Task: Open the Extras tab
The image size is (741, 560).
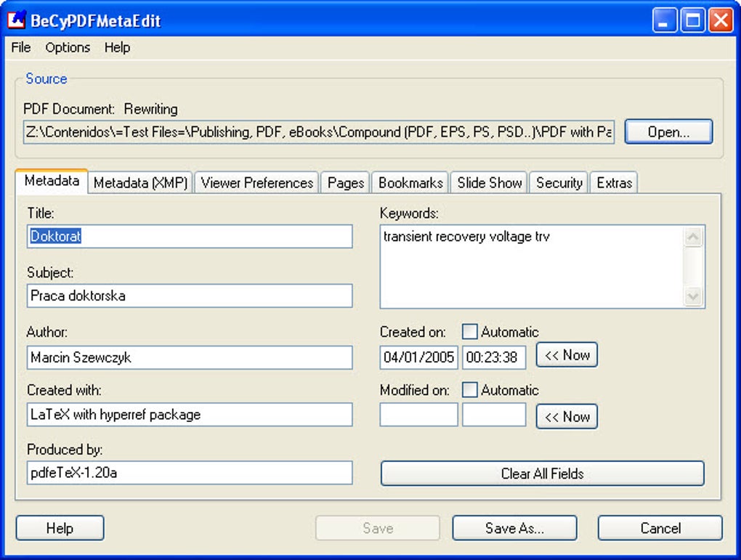Action: pyautogui.click(x=614, y=182)
